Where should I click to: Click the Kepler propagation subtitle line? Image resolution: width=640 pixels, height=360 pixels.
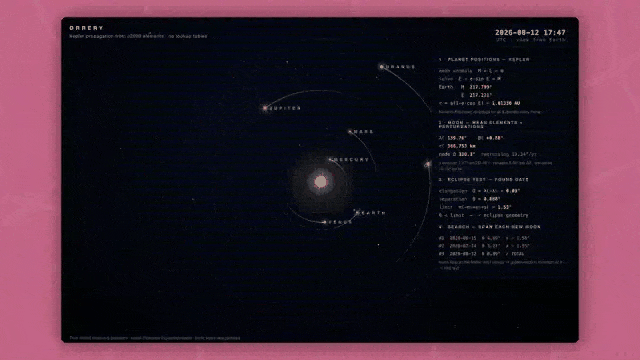point(138,36)
